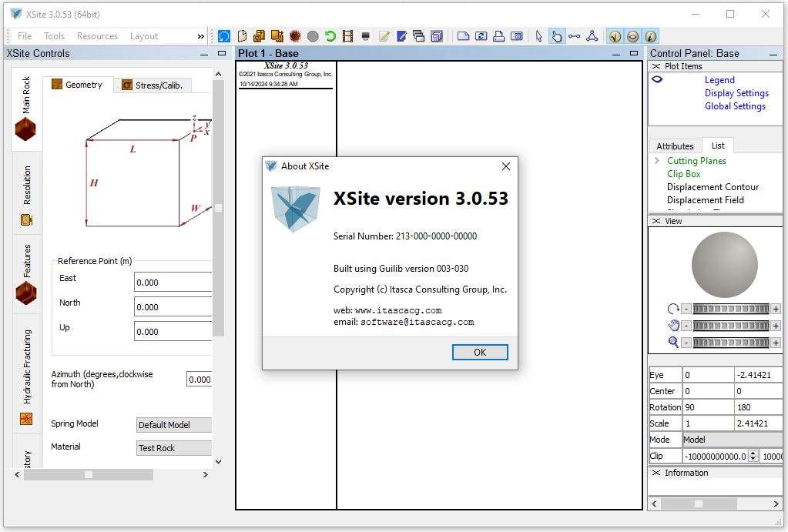Open the Spring Model dropdown
The width and height of the screenshot is (788, 532).
[x=174, y=425]
